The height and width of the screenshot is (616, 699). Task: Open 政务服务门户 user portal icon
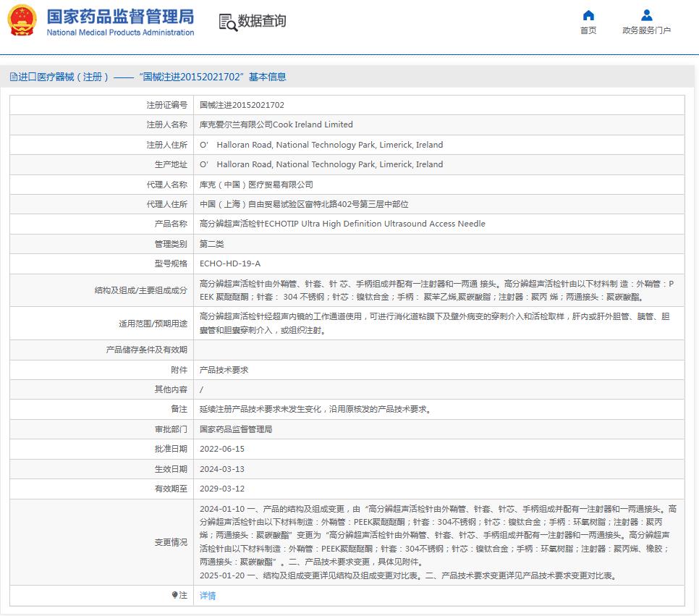pyautogui.click(x=646, y=16)
